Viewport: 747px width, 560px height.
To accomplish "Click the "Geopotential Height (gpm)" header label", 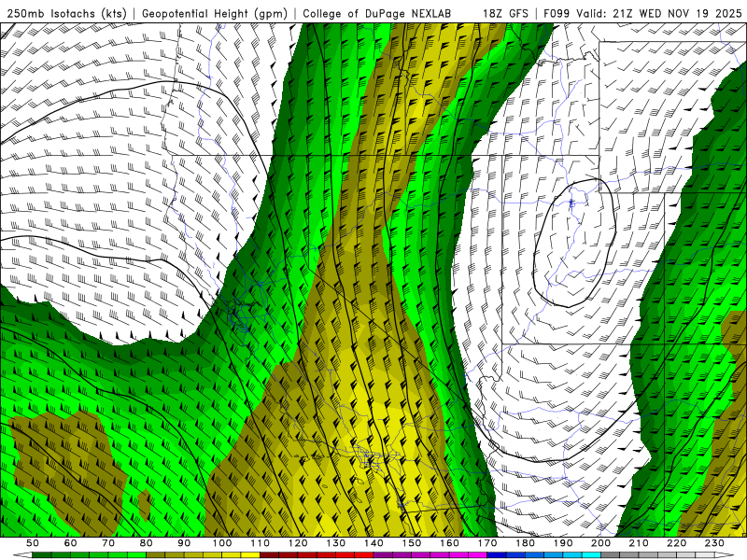I will pos(215,14).
